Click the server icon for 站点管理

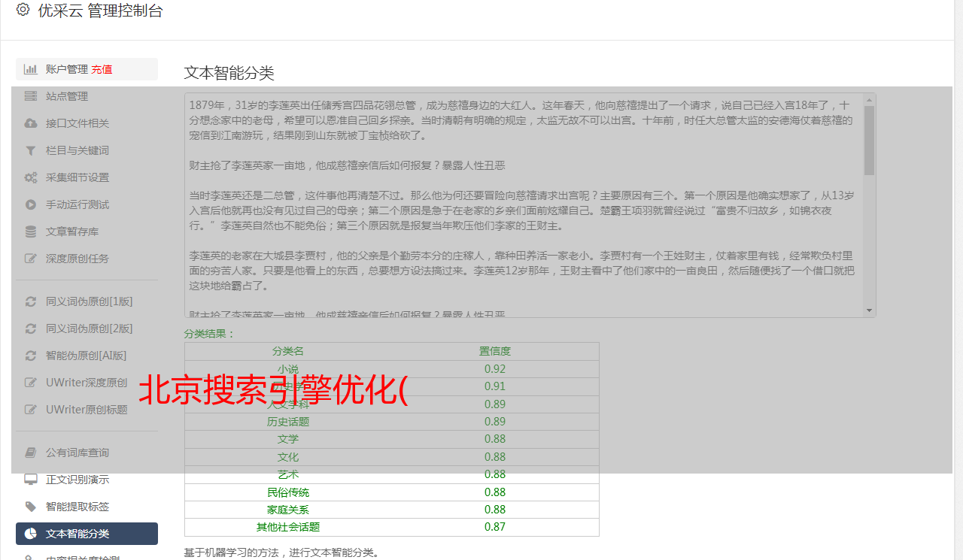point(31,96)
